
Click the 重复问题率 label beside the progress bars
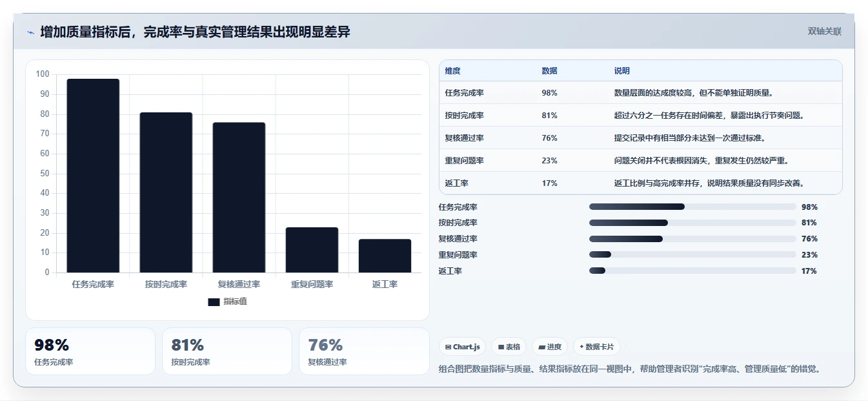coord(458,255)
